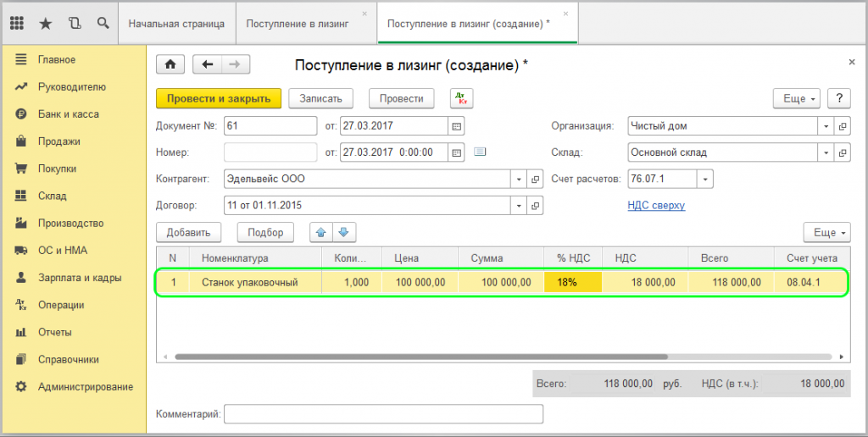Expand the Организация dropdown
The image size is (868, 437).
tap(826, 126)
